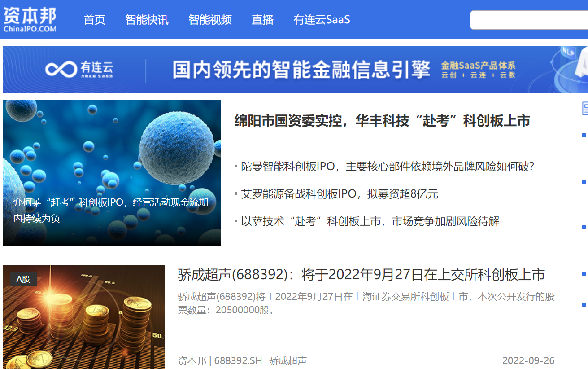Open the 绵阳市国资委实控 华丰科技 headline
The width and height of the screenshot is (588, 369).
382,121
